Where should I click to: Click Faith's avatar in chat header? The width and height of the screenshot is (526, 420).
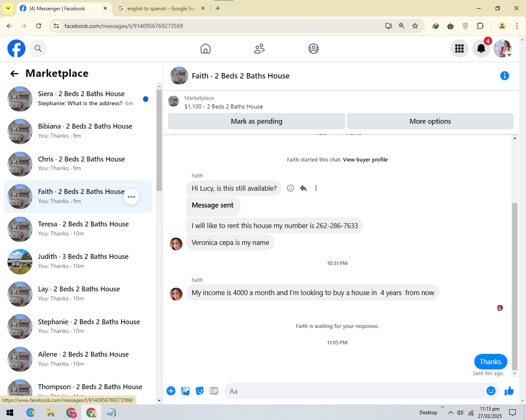coord(179,76)
